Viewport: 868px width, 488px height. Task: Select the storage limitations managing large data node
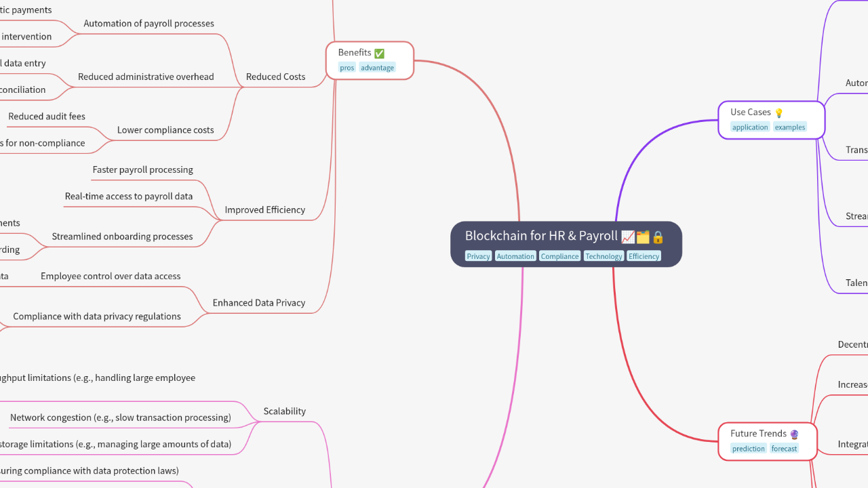(115, 444)
